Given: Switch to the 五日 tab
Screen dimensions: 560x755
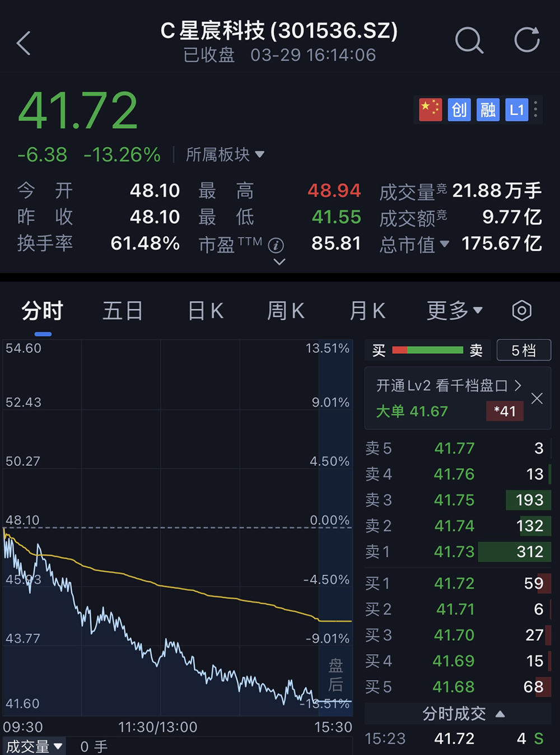Looking at the screenshot, I should pos(123,310).
